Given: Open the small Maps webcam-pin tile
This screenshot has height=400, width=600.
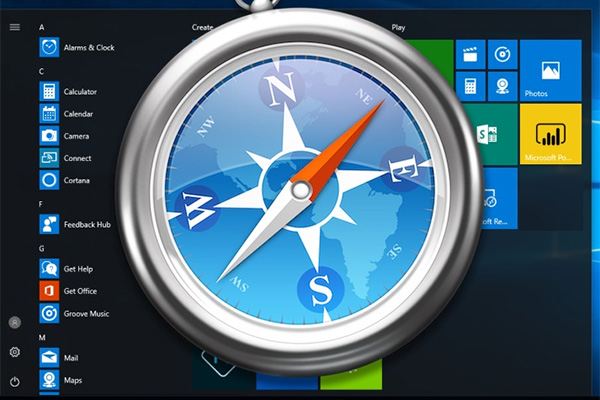Looking at the screenshot, I should 502,86.
